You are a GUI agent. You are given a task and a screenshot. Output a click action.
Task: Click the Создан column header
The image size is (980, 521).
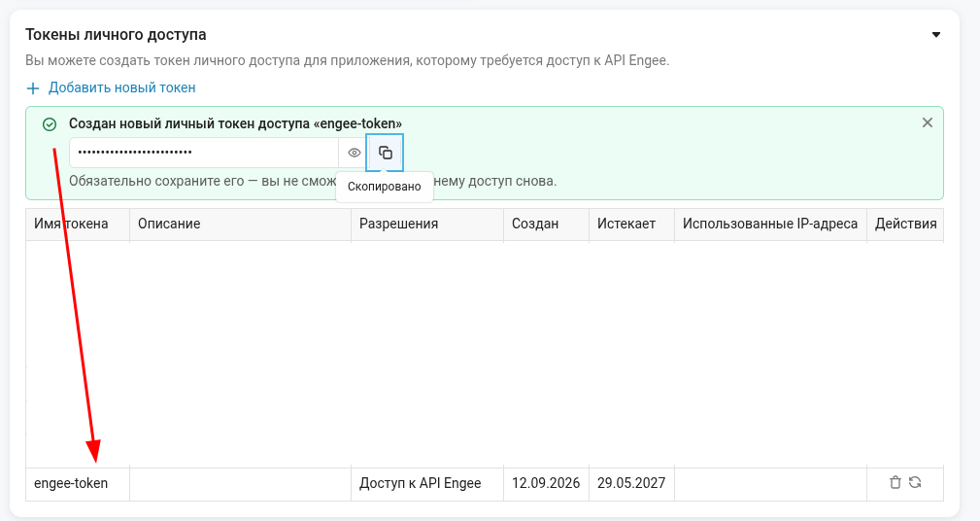pos(546,224)
